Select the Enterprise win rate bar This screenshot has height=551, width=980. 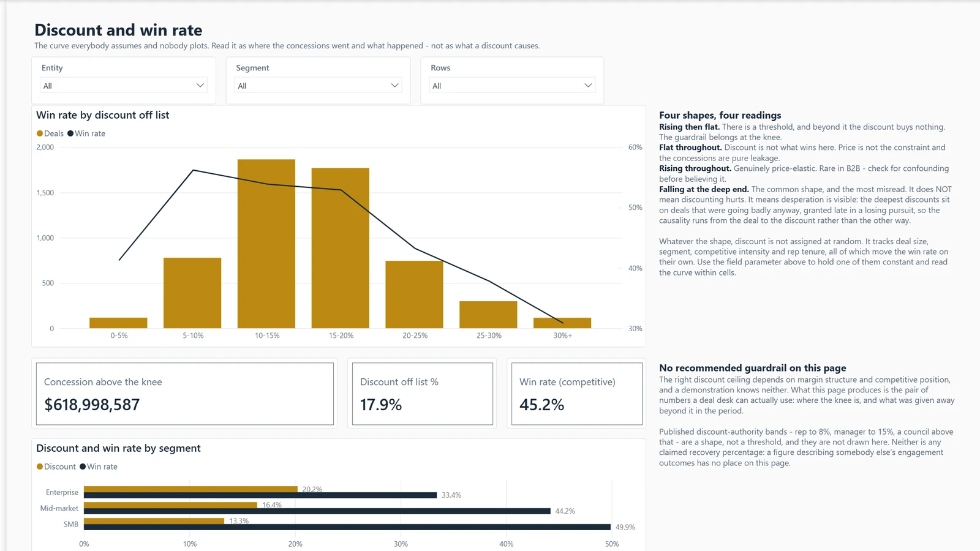coord(260,495)
